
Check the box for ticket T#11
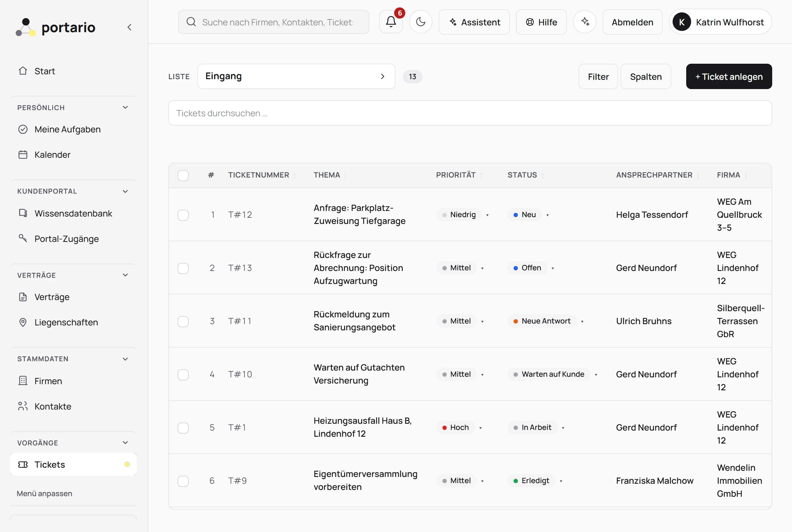pyautogui.click(x=183, y=321)
